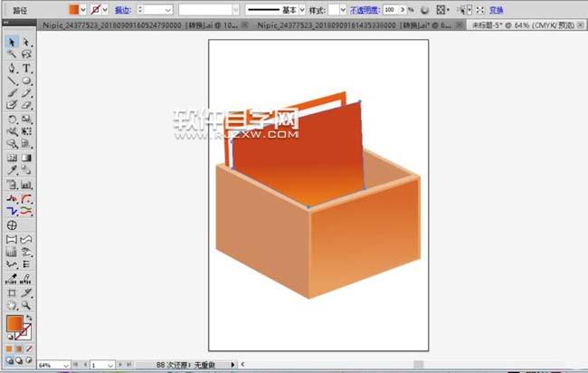This screenshot has width=588, height=373.
Task: Select the Scale tool
Action: [26, 120]
